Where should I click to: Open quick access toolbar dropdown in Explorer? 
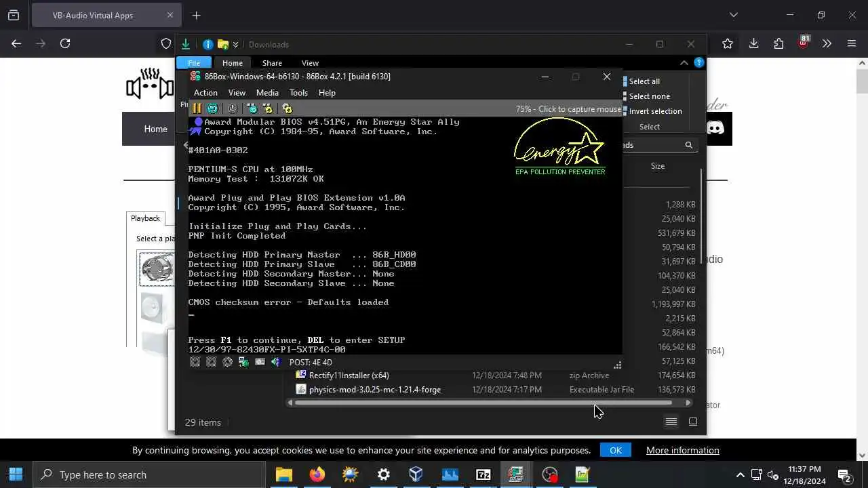click(235, 45)
